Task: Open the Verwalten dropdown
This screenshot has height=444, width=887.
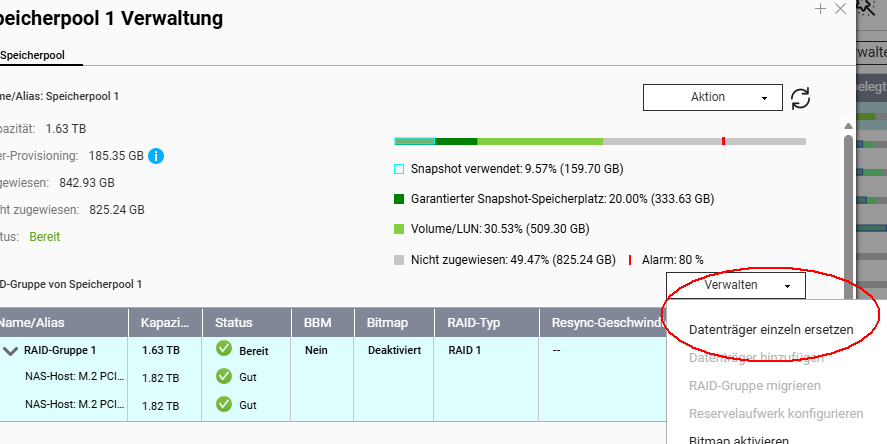Action: pos(736,285)
